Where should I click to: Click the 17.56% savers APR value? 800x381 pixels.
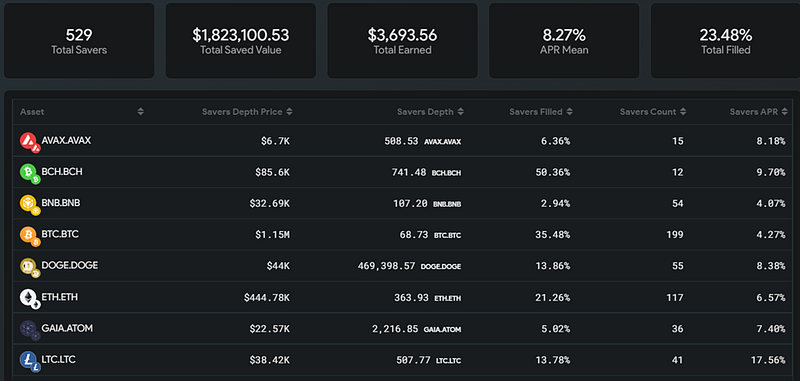click(x=768, y=361)
